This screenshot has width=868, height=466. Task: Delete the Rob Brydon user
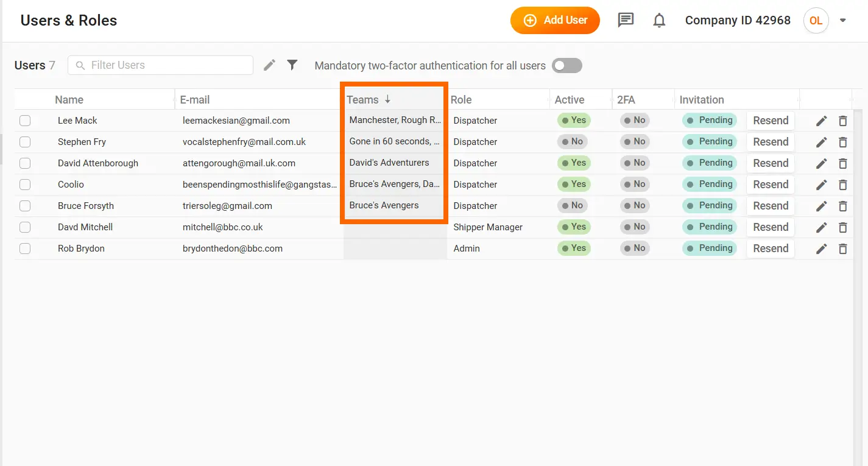843,249
